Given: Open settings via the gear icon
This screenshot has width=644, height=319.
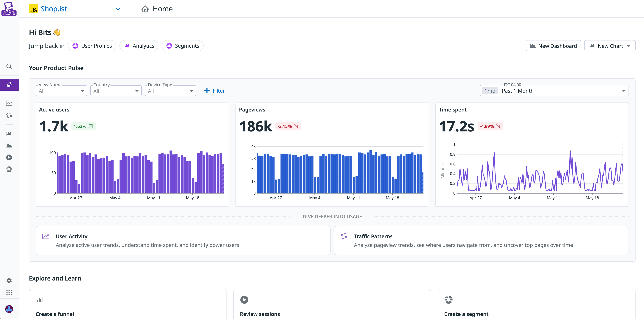Looking at the screenshot, I should (9, 281).
